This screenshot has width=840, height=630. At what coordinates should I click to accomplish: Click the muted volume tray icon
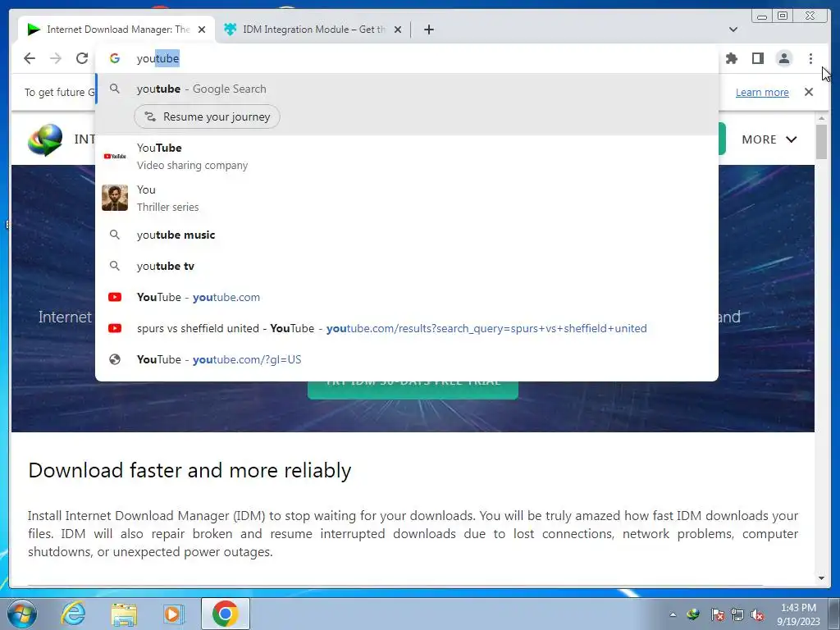[x=757, y=614]
